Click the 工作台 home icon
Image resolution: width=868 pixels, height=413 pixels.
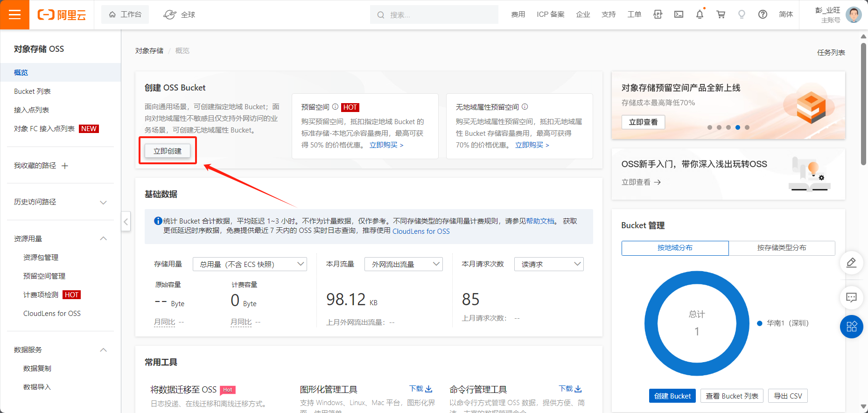(x=112, y=14)
